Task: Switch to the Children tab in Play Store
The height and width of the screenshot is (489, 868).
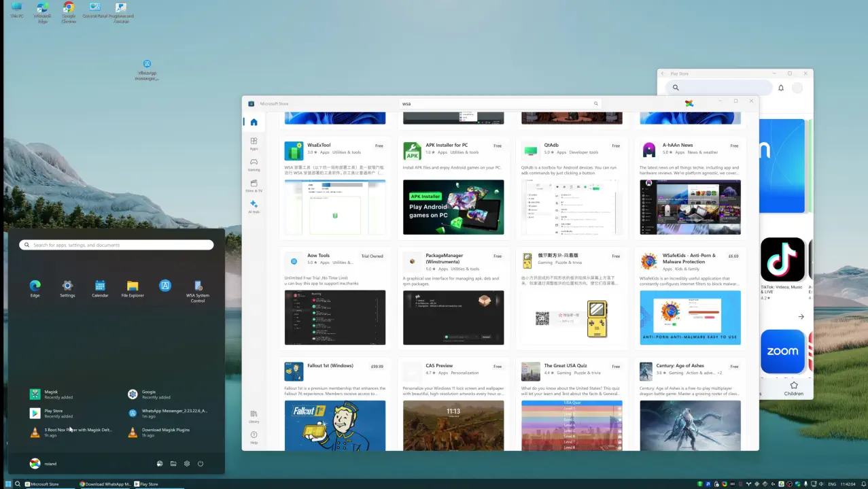Action: coord(793,390)
